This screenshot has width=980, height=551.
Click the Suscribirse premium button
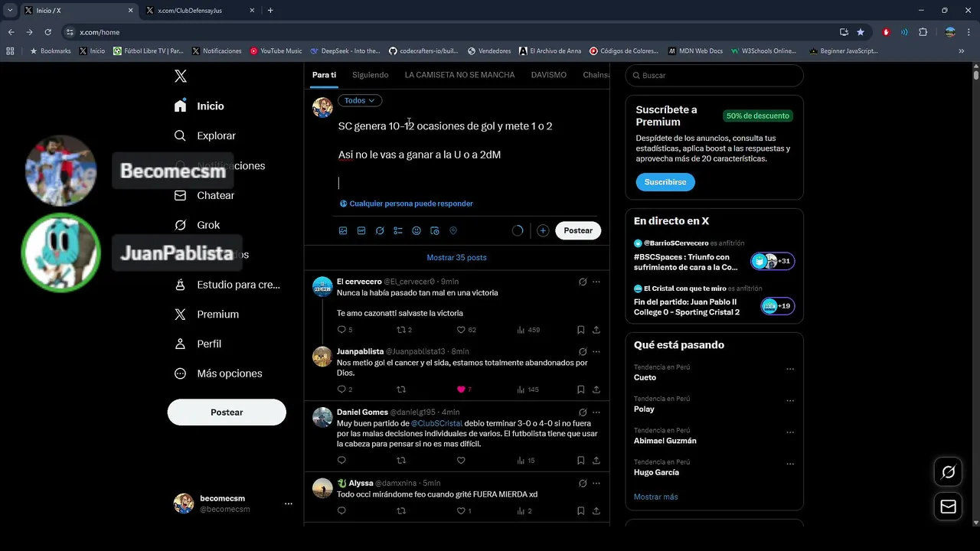pyautogui.click(x=665, y=182)
